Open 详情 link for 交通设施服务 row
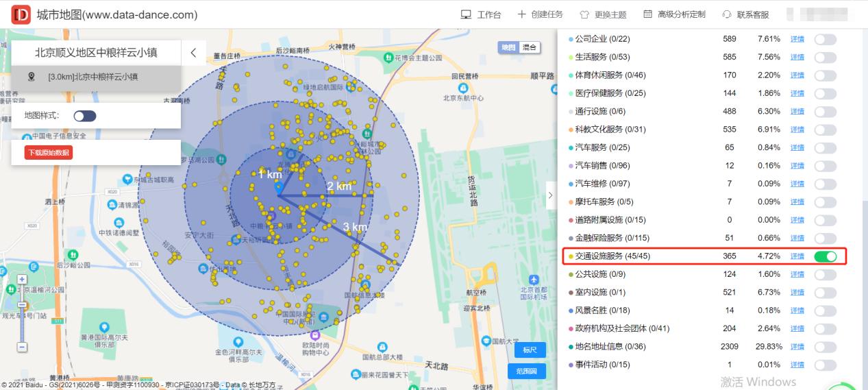Screen dimensions: 868x390 797,256
